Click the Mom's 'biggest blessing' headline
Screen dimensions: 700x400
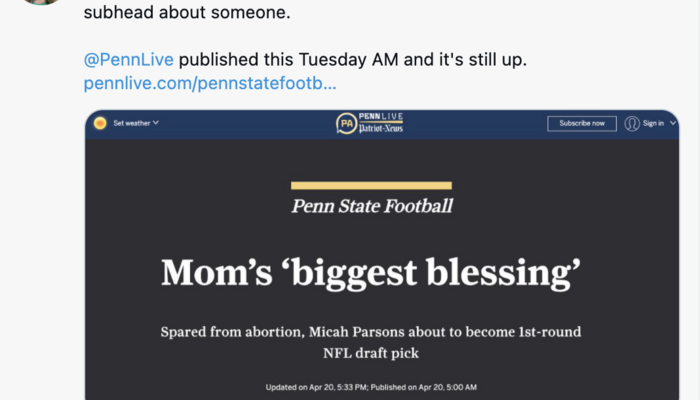tap(372, 272)
